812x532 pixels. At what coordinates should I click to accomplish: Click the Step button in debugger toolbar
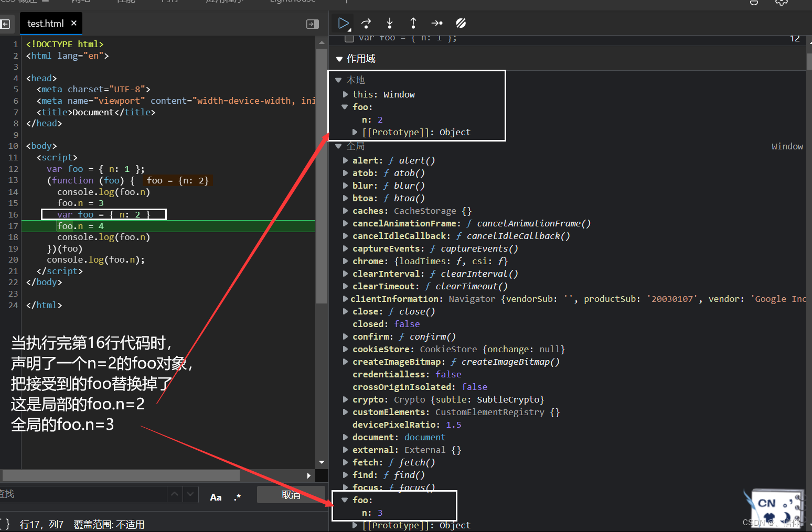[437, 23]
